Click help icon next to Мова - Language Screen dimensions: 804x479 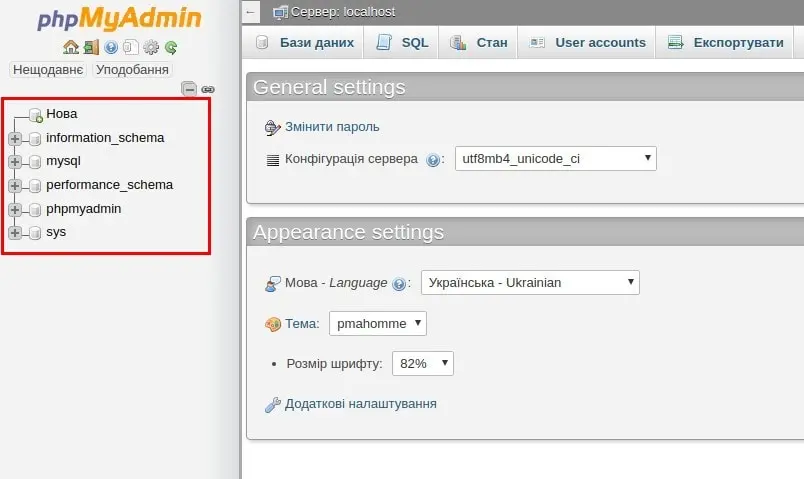[x=398, y=284]
